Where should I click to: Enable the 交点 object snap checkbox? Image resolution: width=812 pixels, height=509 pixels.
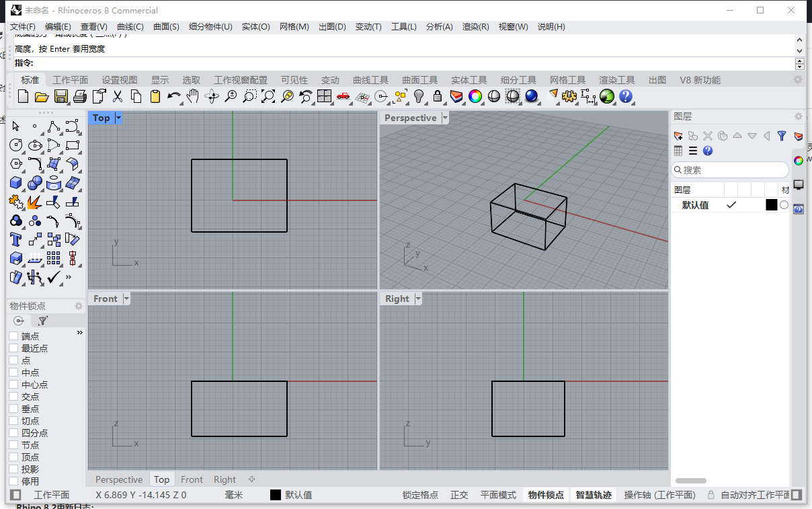click(x=13, y=397)
